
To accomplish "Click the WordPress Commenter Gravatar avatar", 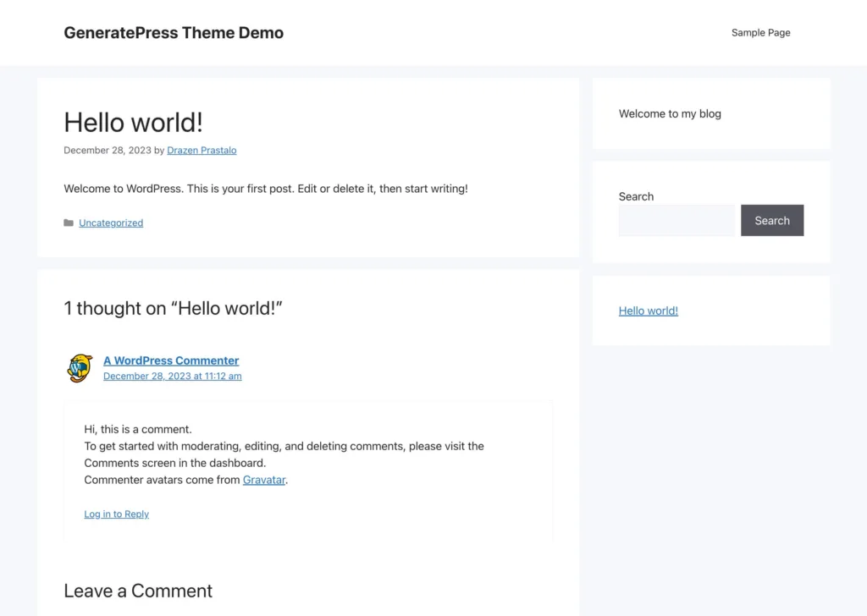I will click(79, 368).
